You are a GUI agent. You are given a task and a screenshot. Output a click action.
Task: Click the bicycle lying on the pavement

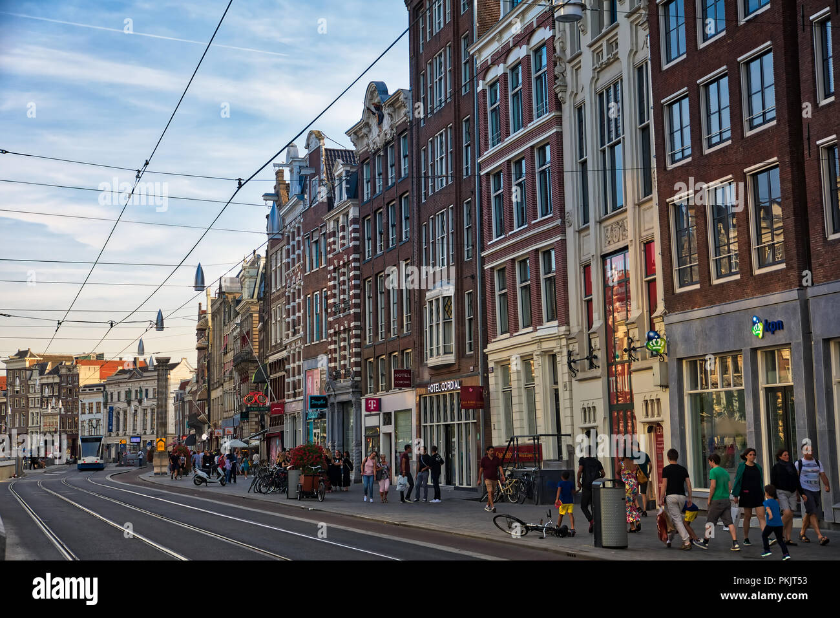(533, 525)
